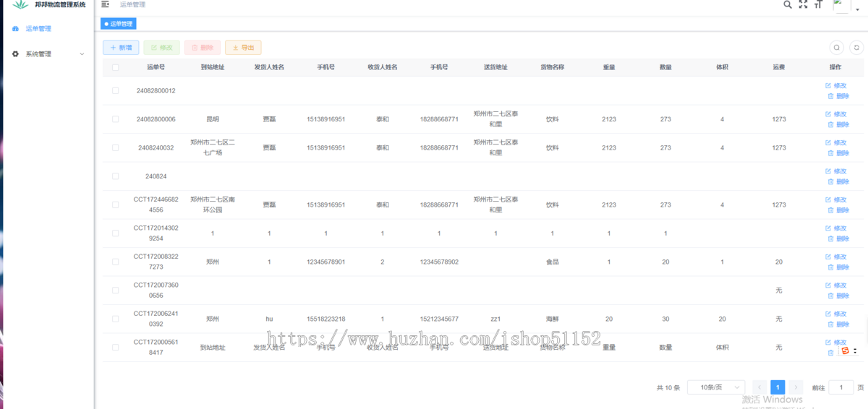Toggle the select-all checkbox in table header
Viewport: 868px width, 409px height.
click(115, 67)
